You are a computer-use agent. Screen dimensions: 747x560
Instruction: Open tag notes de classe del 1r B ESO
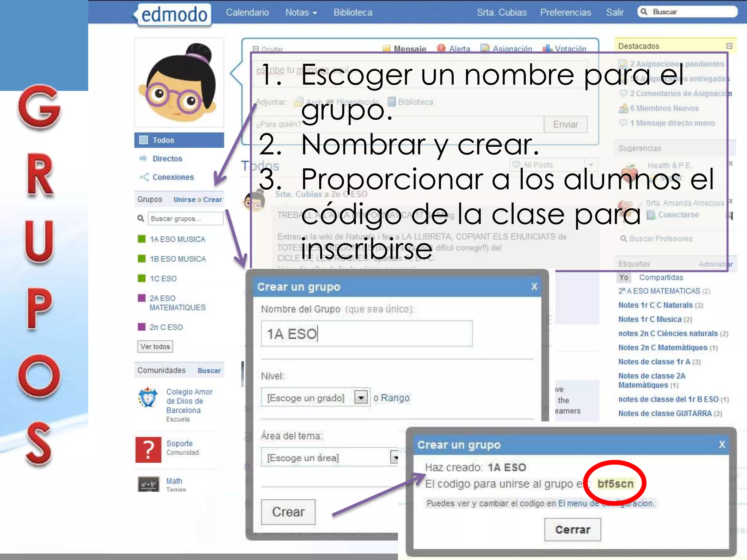[668, 399]
